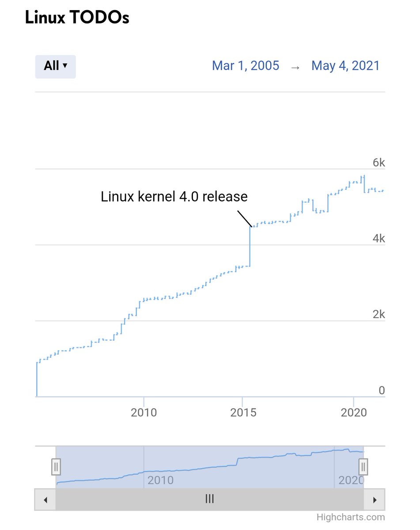The height and width of the screenshot is (530, 420).
Task: Click the 6k y-axis label
Action: [x=378, y=163]
